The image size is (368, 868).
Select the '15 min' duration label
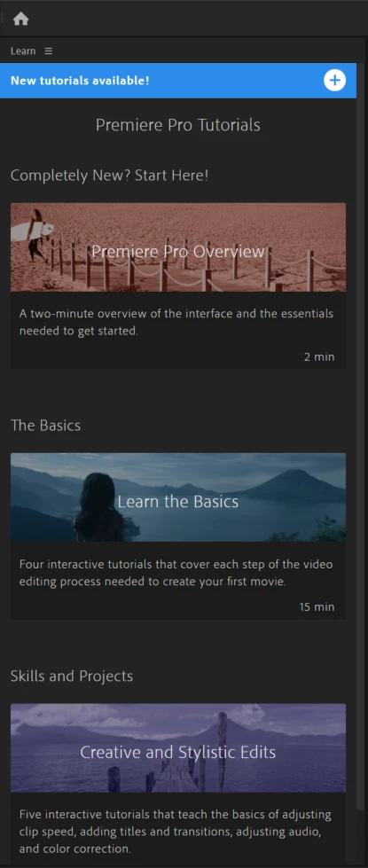317,606
